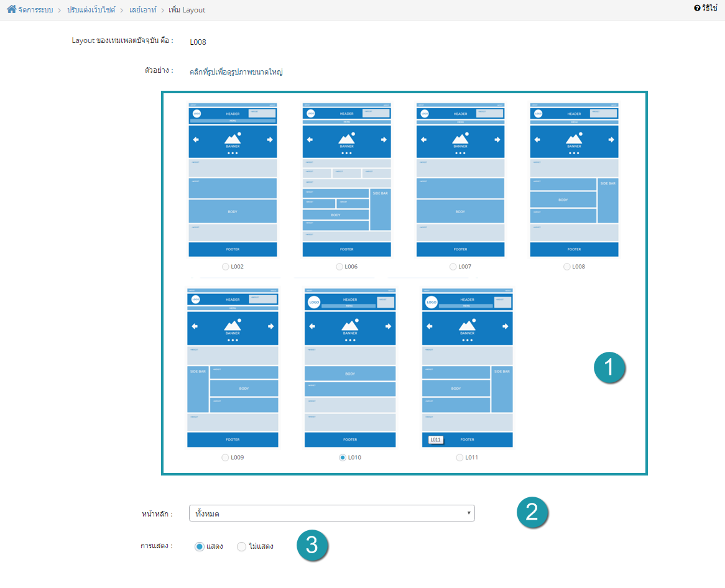
Task: Click the home icon in breadcrumb
Action: [12, 9]
